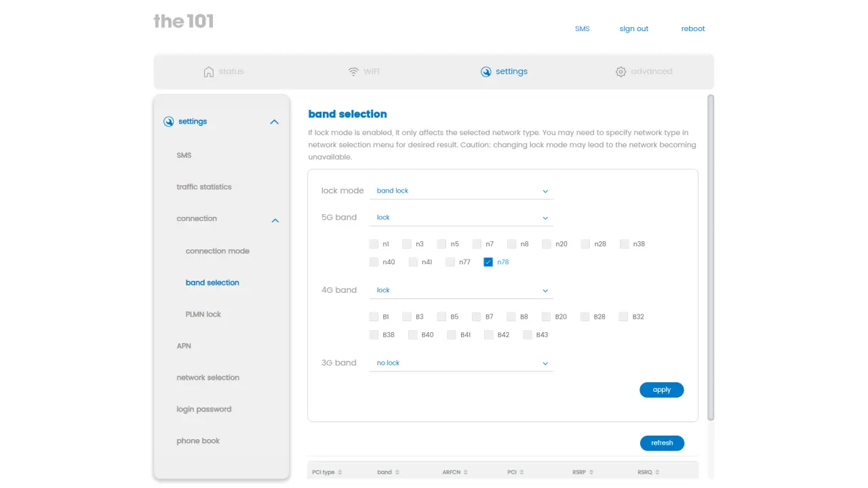
Task: Open connection mode in the sidebar
Action: click(218, 251)
